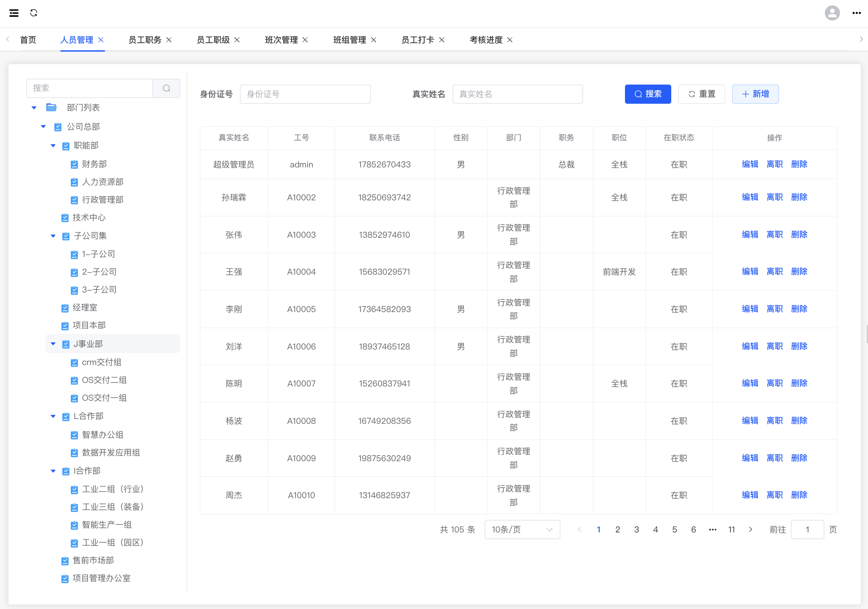
Task: Click 删除 for 周杰
Action: click(x=799, y=495)
